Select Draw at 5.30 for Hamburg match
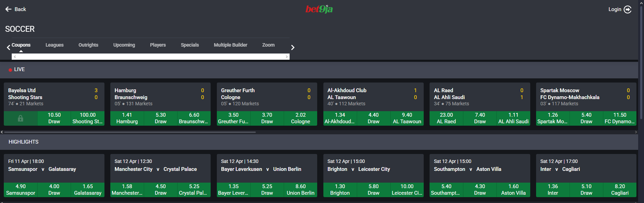Viewport: 644px width, 203px height. (161, 118)
